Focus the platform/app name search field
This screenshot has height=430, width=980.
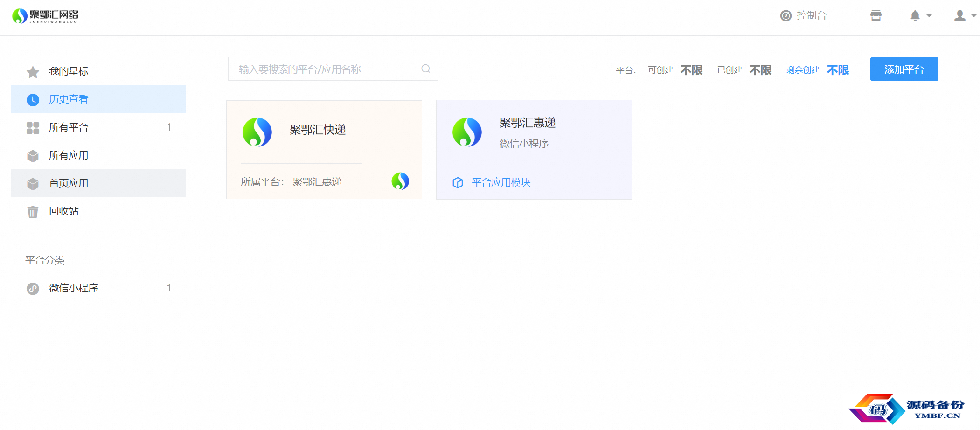pyautogui.click(x=333, y=69)
